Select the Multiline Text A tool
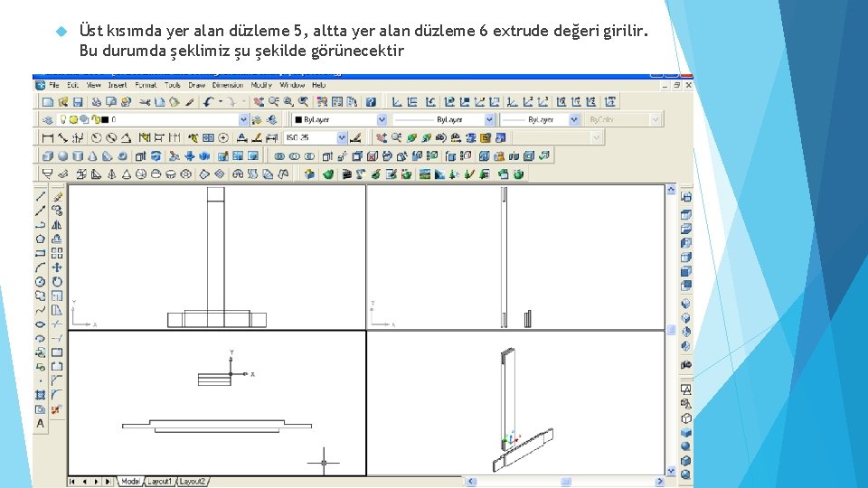This screenshot has width=868, height=488. point(41,424)
